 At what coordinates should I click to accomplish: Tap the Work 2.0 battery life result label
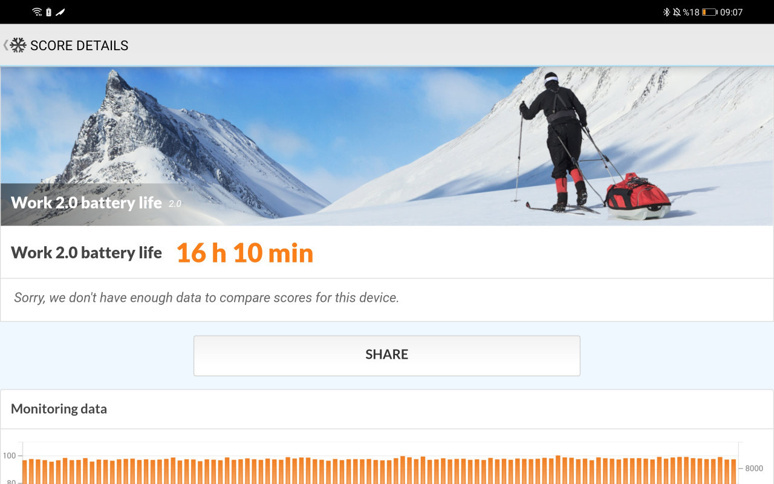pyautogui.click(x=86, y=253)
